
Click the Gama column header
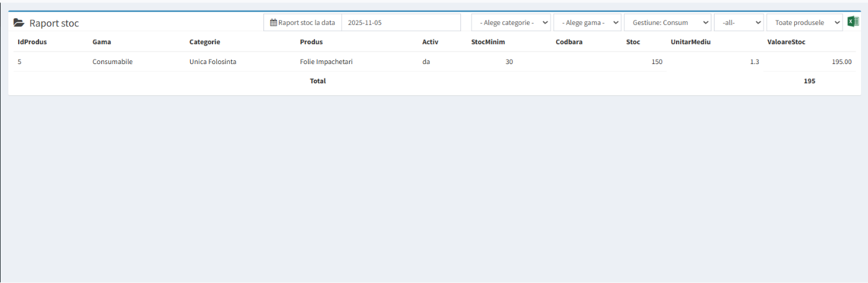pos(102,42)
